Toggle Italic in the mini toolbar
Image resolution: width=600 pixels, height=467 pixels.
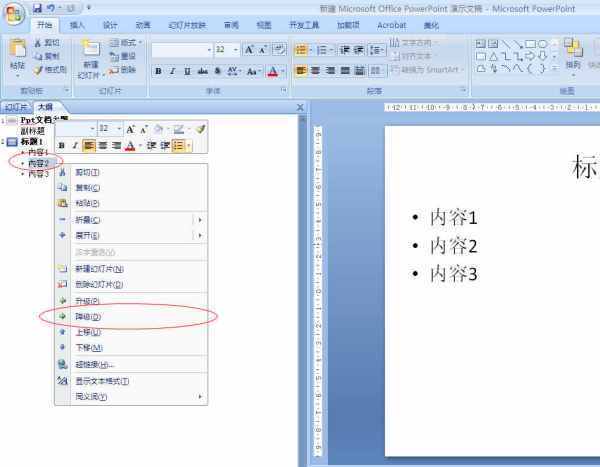pos(74,146)
